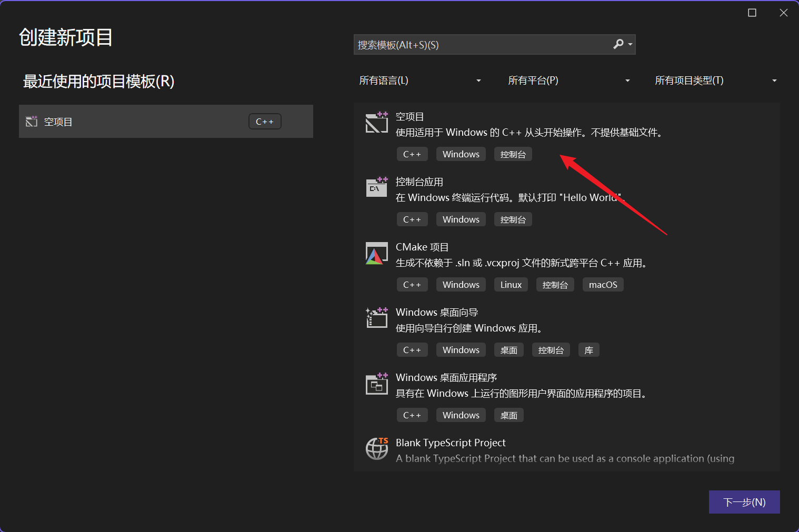Screen dimensions: 799x532
Task: Click the Linux tag under CMake 项目
Action: point(511,285)
